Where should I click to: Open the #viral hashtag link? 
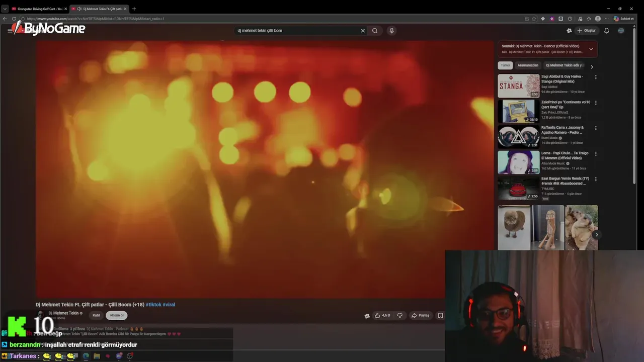169,305
